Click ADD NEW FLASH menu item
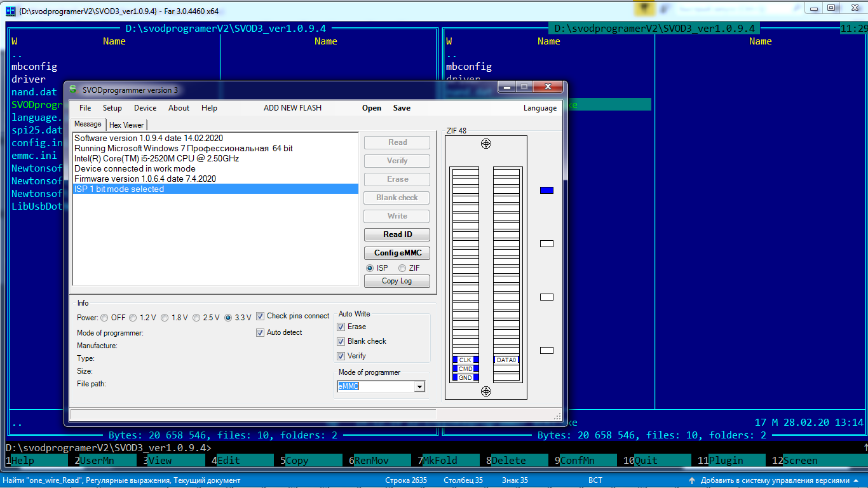868x488 pixels. point(292,108)
